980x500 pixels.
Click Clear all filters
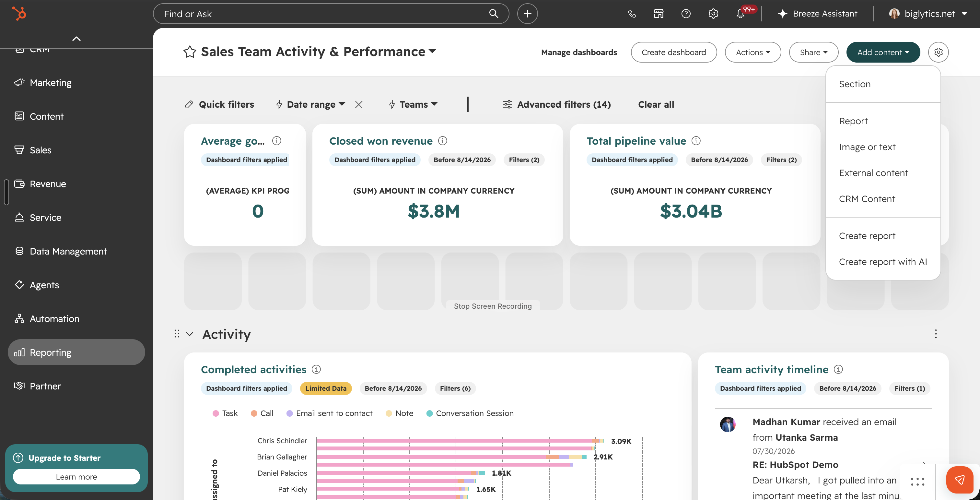(x=656, y=104)
